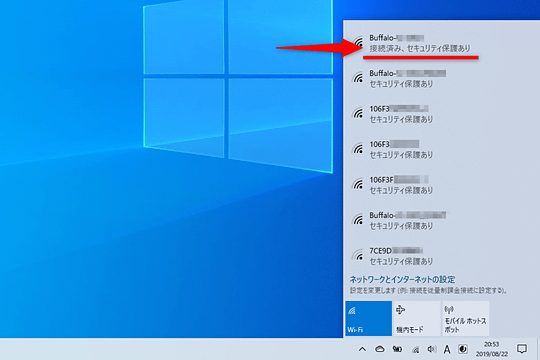Click the Wi-Fi network tray icon
The height and width of the screenshot is (360, 540).
(416, 350)
